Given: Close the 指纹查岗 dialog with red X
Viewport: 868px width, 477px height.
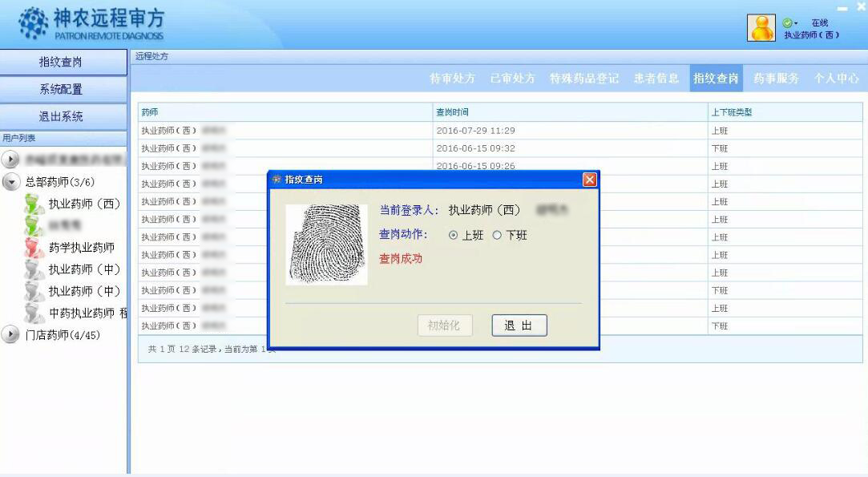Looking at the screenshot, I should click(x=590, y=180).
